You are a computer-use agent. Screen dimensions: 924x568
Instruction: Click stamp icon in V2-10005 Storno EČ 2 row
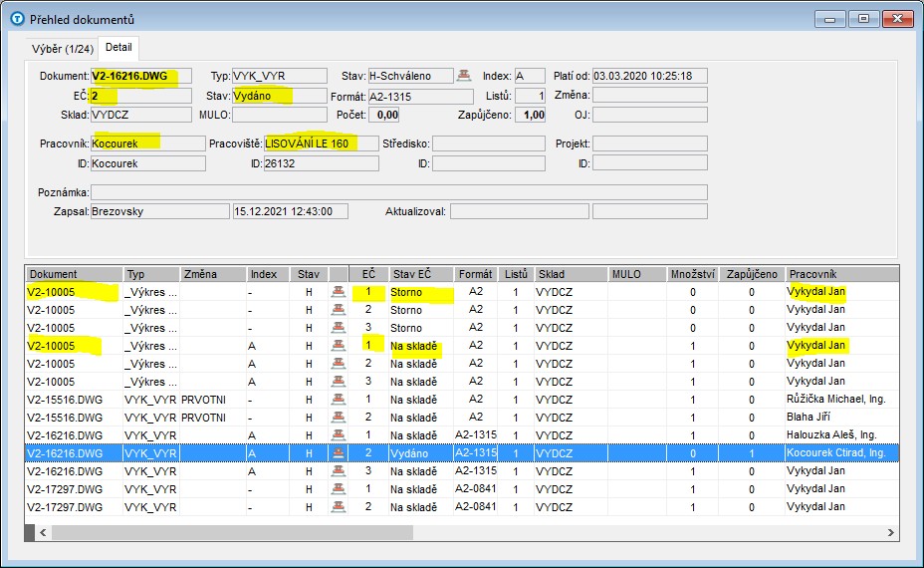[x=339, y=310]
